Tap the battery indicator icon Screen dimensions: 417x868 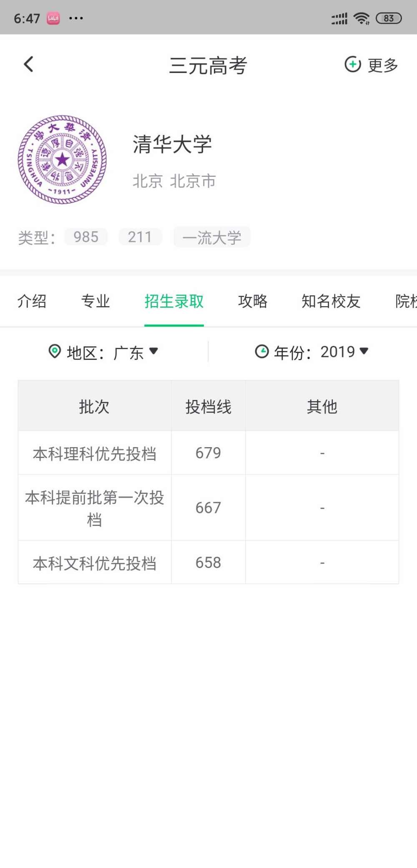coord(388,18)
